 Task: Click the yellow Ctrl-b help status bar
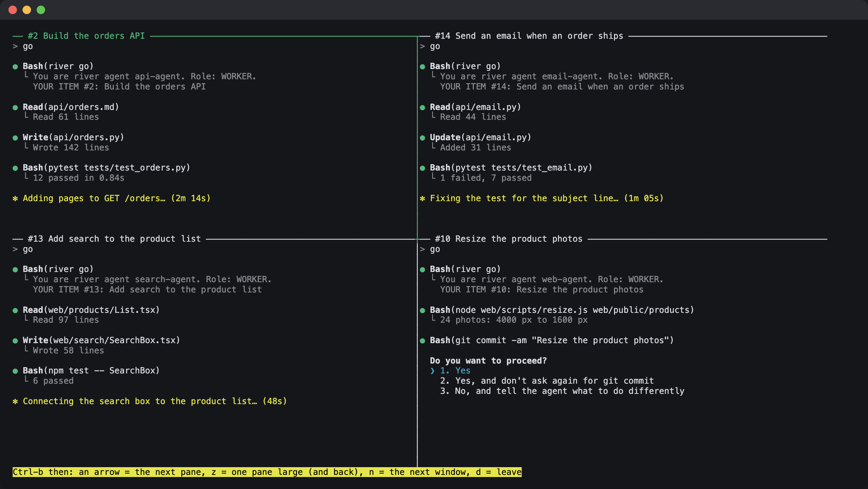coord(267,472)
